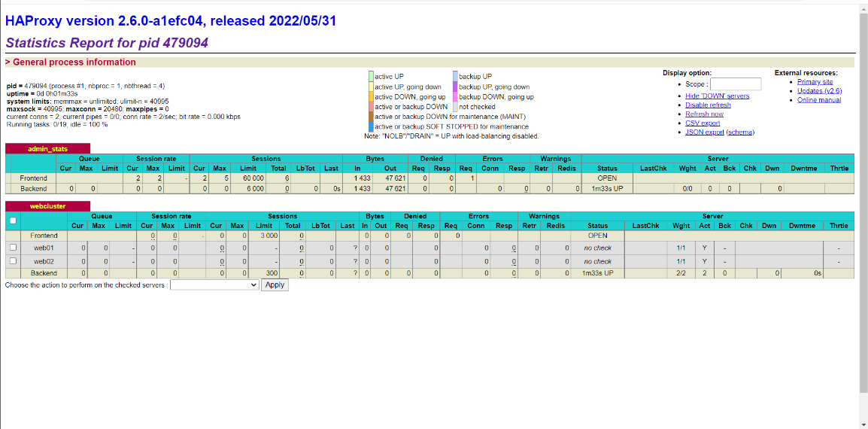Click OPEN status in webcluster Frontend row
868x429 pixels.
[598, 236]
